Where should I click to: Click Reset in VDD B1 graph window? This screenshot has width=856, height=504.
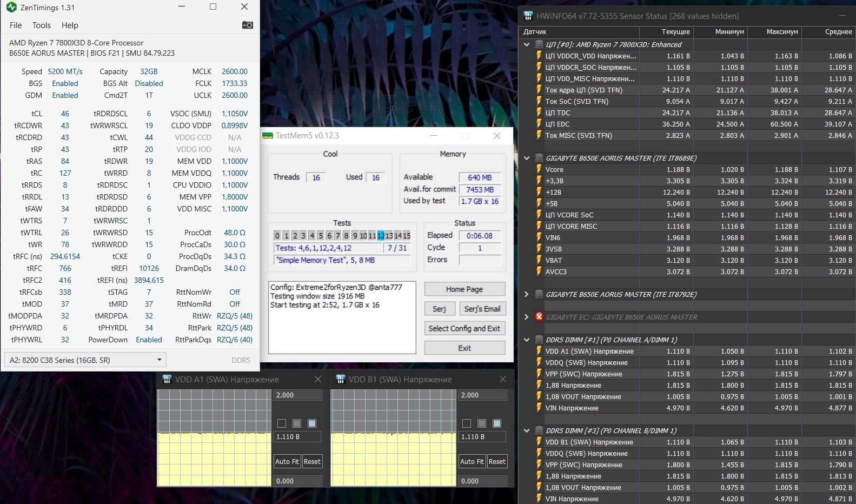[x=497, y=461]
